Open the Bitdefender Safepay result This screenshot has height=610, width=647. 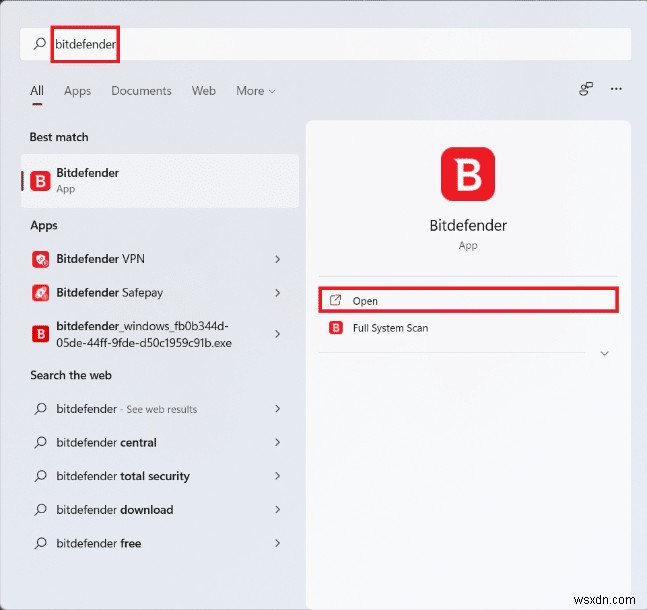pos(160,293)
